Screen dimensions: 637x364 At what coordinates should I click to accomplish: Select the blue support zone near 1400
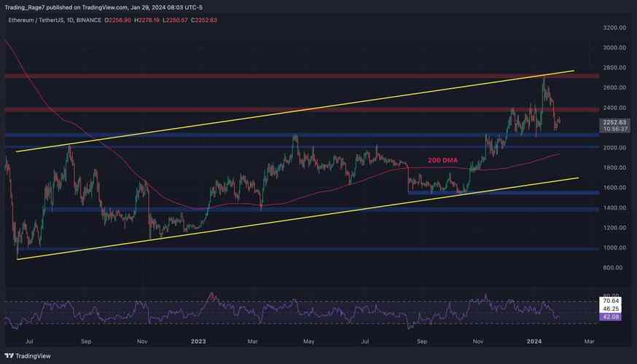point(321,210)
